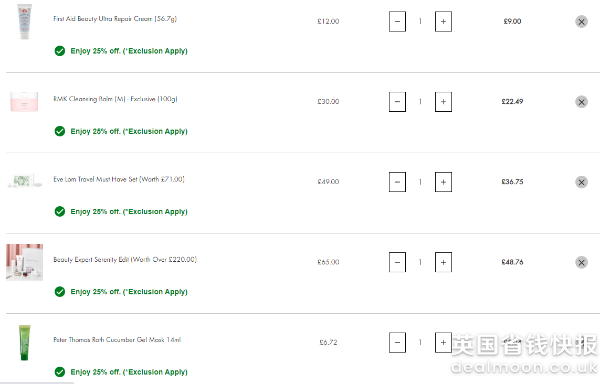Screen dimensions: 600x384
Task: Decrease quantity of First Aid Beauty cream
Action: tap(397, 21)
